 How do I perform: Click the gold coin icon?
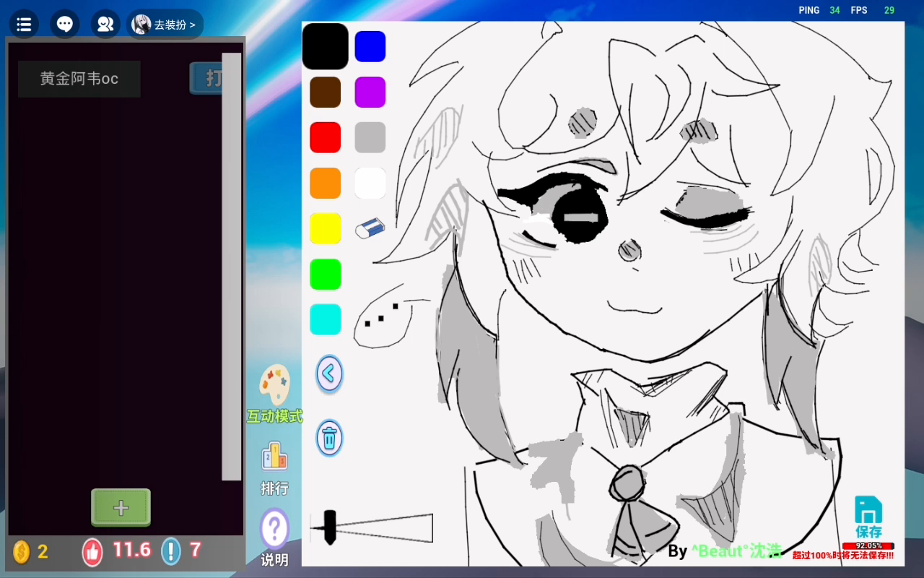coord(22,552)
